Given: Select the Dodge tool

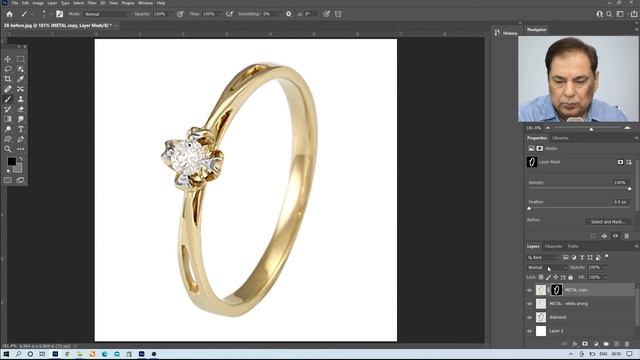Looking at the screenshot, I should [8, 129].
